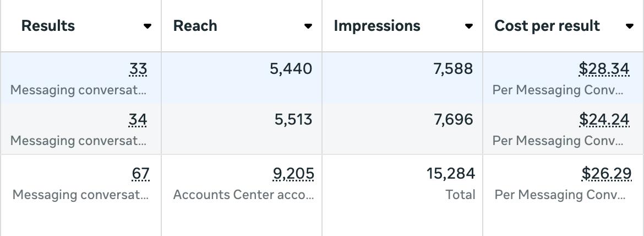Open the Results column dropdown arrow

coord(147,26)
